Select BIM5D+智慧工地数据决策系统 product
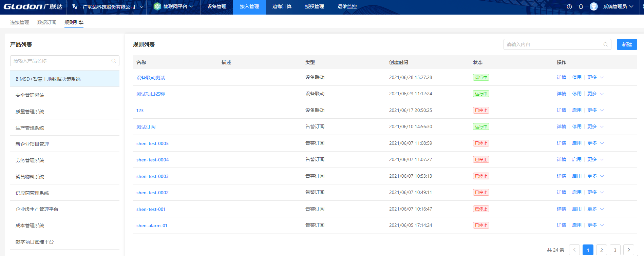The image size is (644, 256). coord(65,79)
